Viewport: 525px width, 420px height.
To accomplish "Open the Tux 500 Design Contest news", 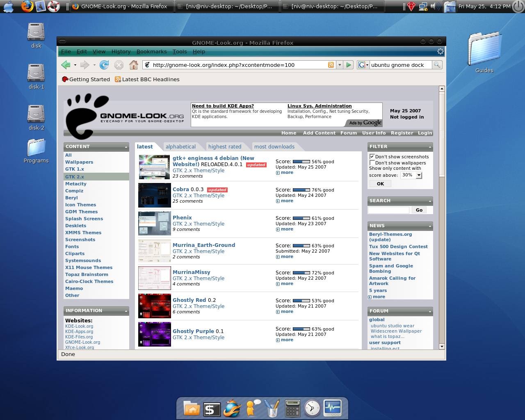I will click(x=398, y=247).
